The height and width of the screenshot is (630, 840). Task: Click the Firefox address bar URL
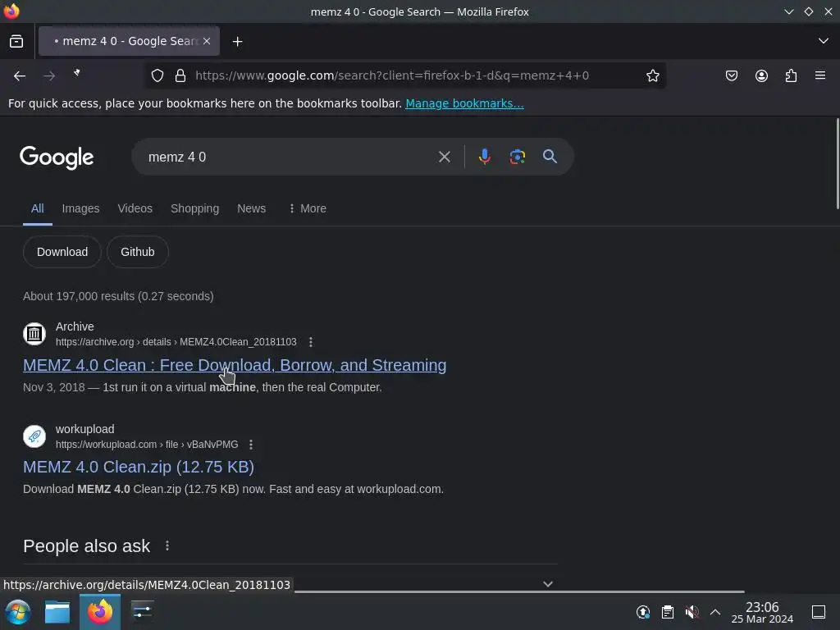tap(392, 75)
